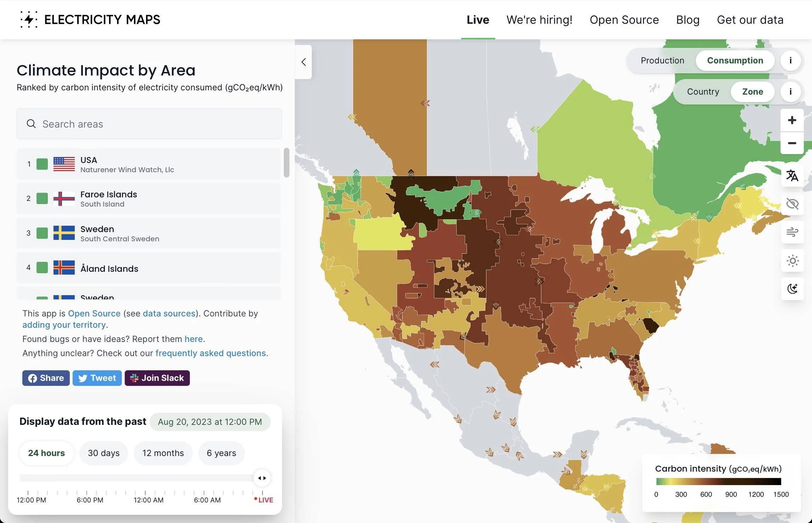The height and width of the screenshot is (523, 812).
Task: Switch map view to Country
Action: coord(703,92)
